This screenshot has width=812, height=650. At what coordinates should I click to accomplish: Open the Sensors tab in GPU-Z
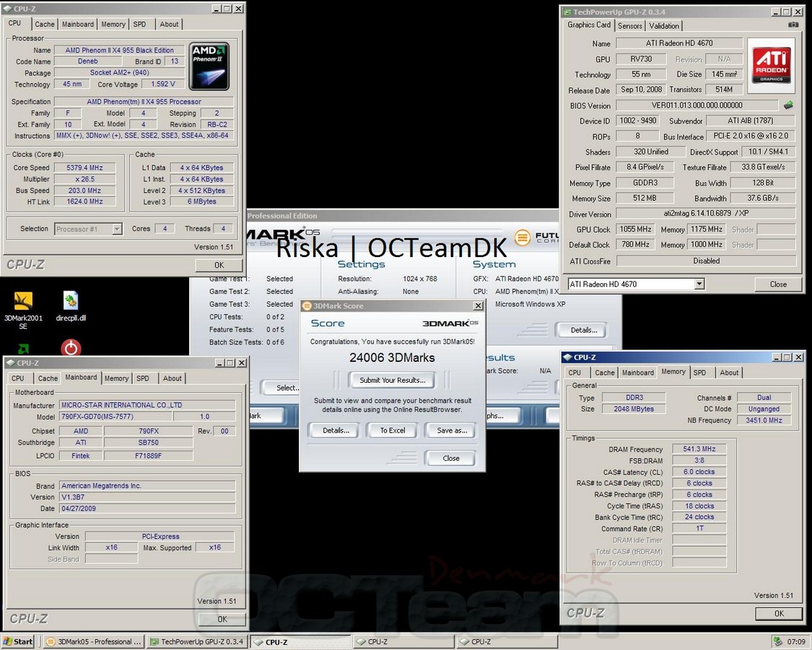[x=629, y=26]
